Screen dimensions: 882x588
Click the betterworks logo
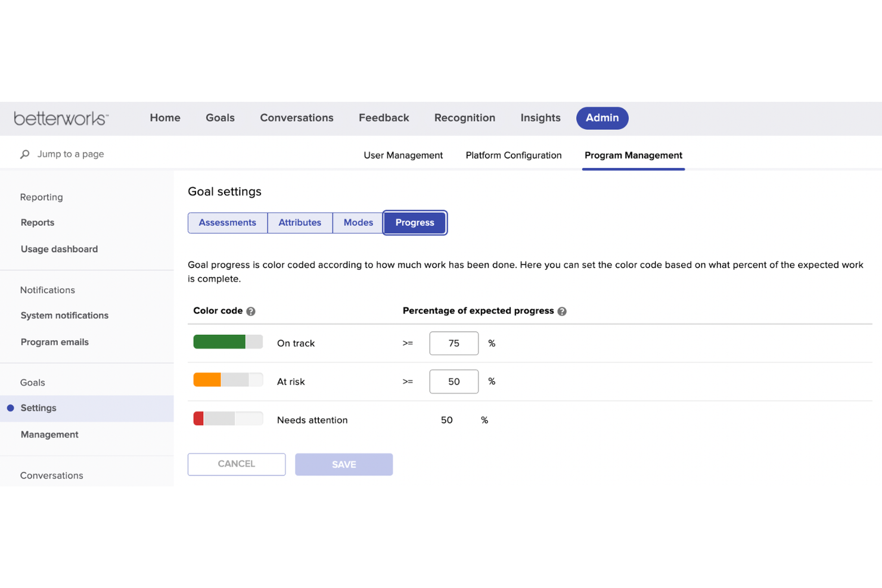(x=61, y=118)
